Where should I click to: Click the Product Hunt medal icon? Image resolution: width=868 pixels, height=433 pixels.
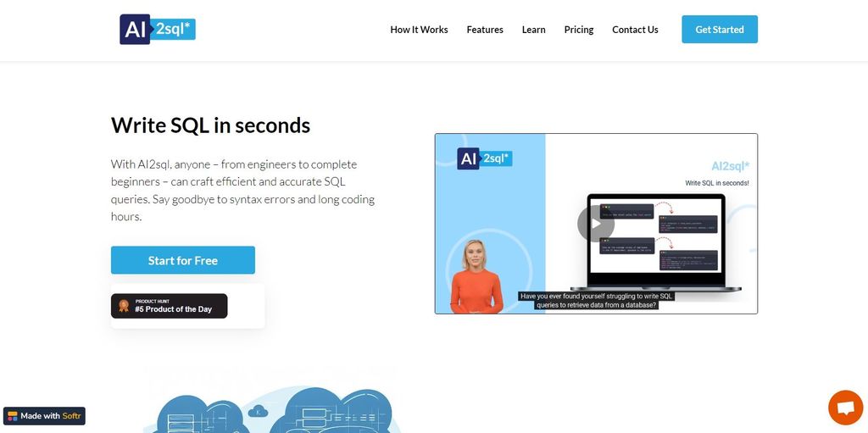pos(124,306)
